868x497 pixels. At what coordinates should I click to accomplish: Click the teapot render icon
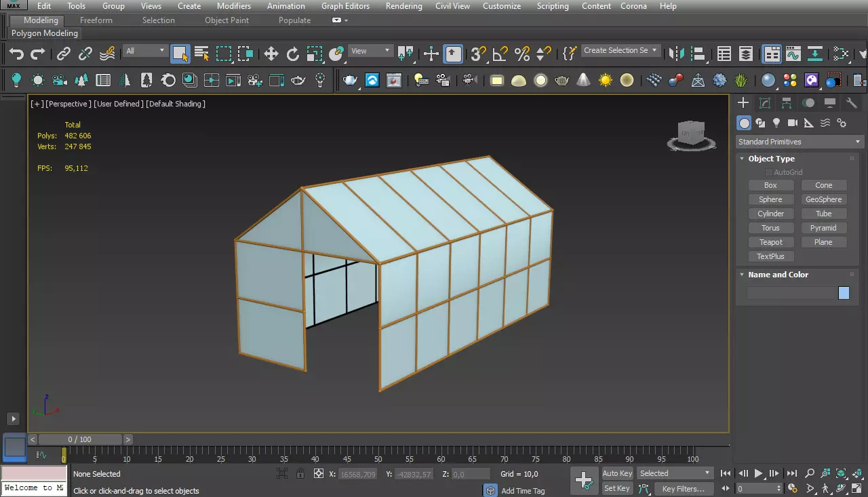tap(350, 81)
